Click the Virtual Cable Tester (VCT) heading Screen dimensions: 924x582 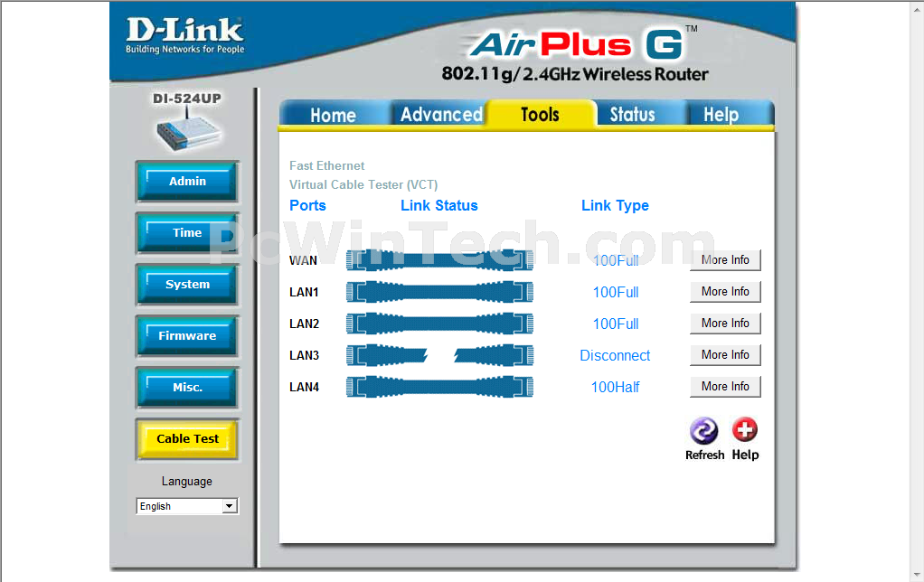[363, 185]
